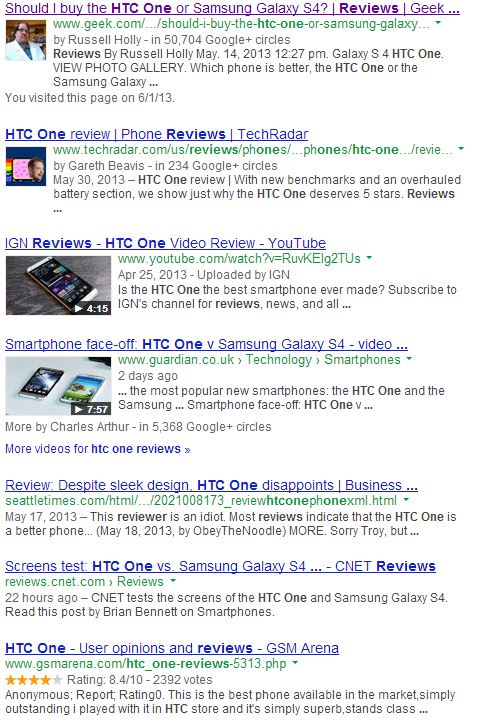Image resolution: width=498 pixels, height=723 pixels.
Task: Expand the seattletimes.com URL dropdown arrow
Action: click(406, 499)
